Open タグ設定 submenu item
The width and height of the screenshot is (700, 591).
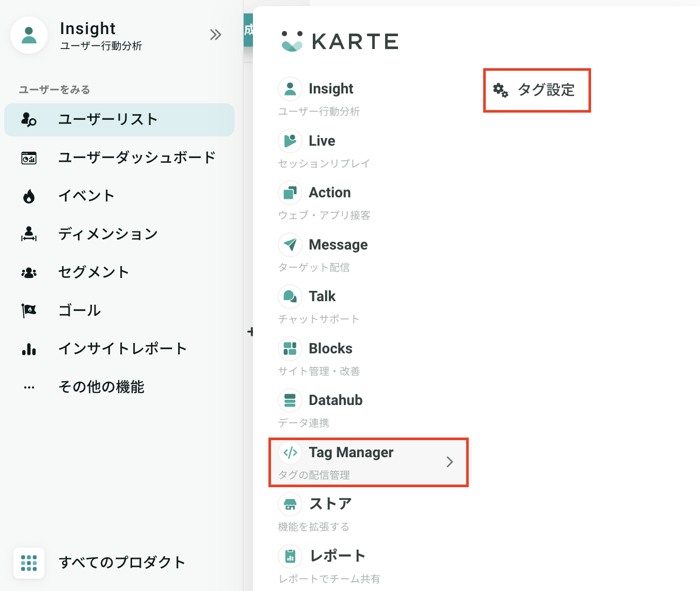click(537, 90)
